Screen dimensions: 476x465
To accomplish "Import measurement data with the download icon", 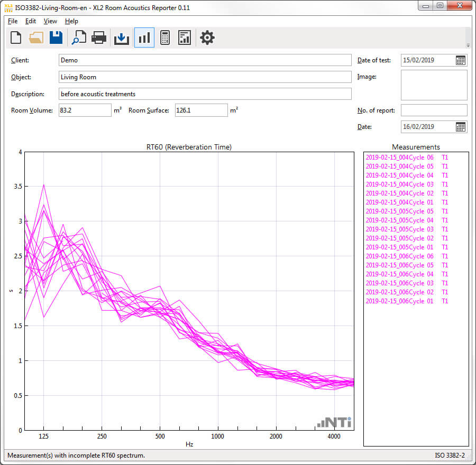I will 122,38.
